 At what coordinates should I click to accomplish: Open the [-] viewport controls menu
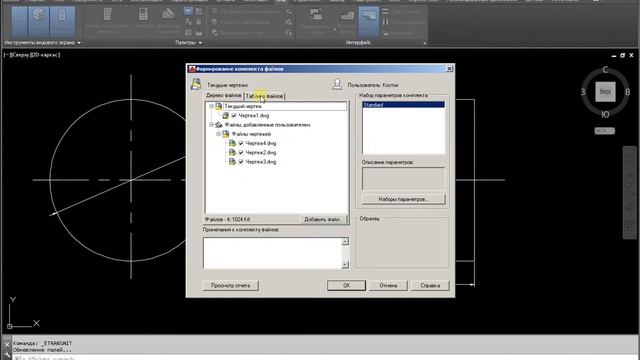7,55
